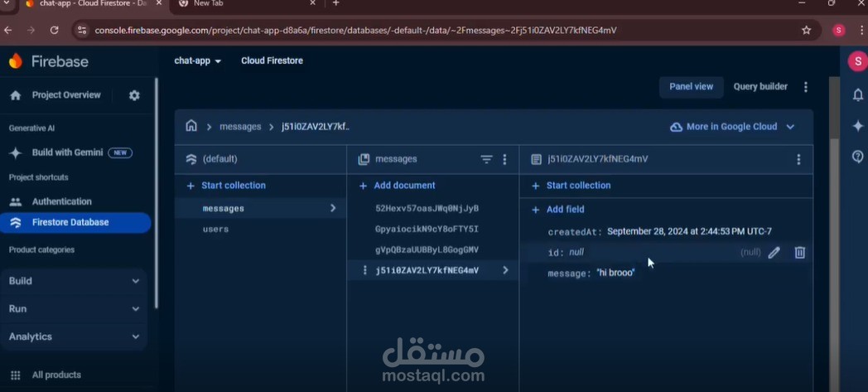Open the chat-app project dropdown
Viewport: 868px width, 392px height.
(198, 60)
